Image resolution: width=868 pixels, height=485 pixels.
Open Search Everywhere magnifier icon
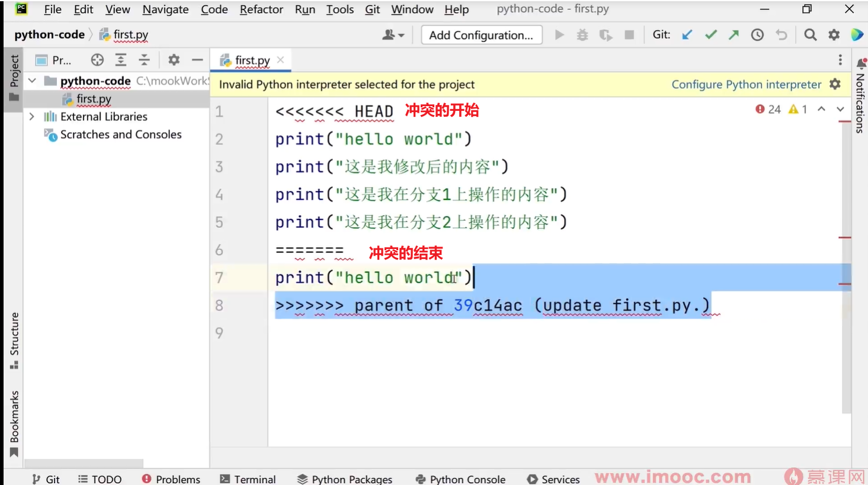(811, 35)
